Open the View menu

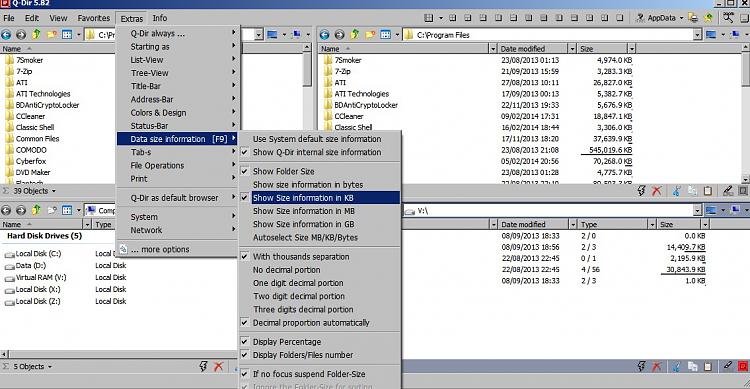[x=58, y=18]
